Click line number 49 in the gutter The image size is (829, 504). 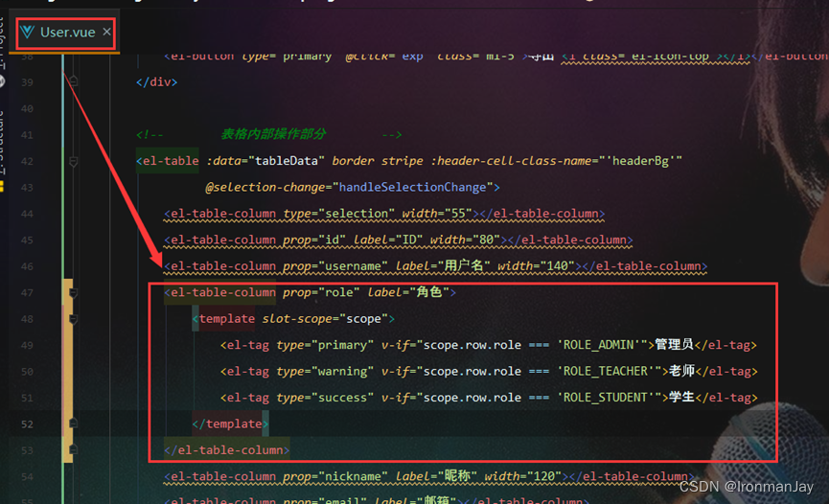(27, 345)
